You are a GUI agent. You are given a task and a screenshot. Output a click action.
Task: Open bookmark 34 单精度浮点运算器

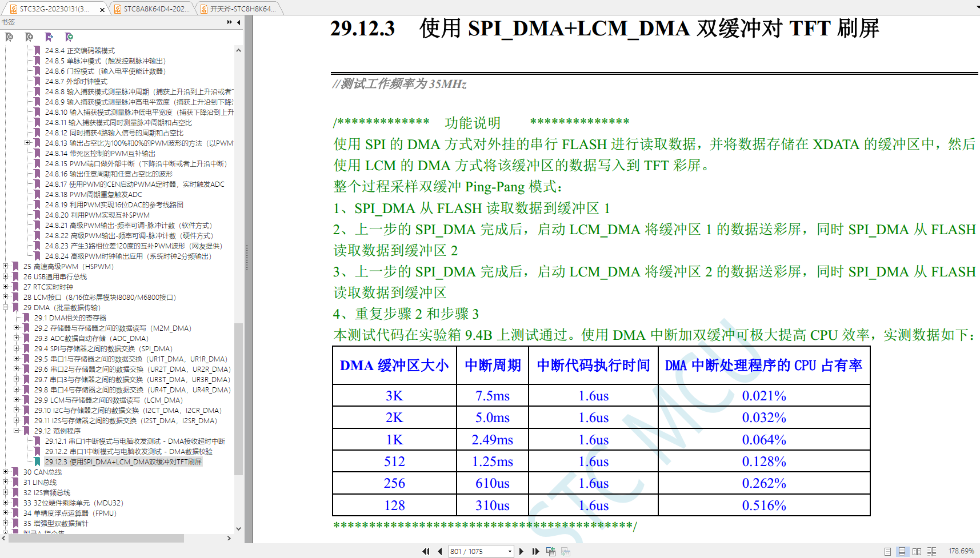click(x=70, y=513)
